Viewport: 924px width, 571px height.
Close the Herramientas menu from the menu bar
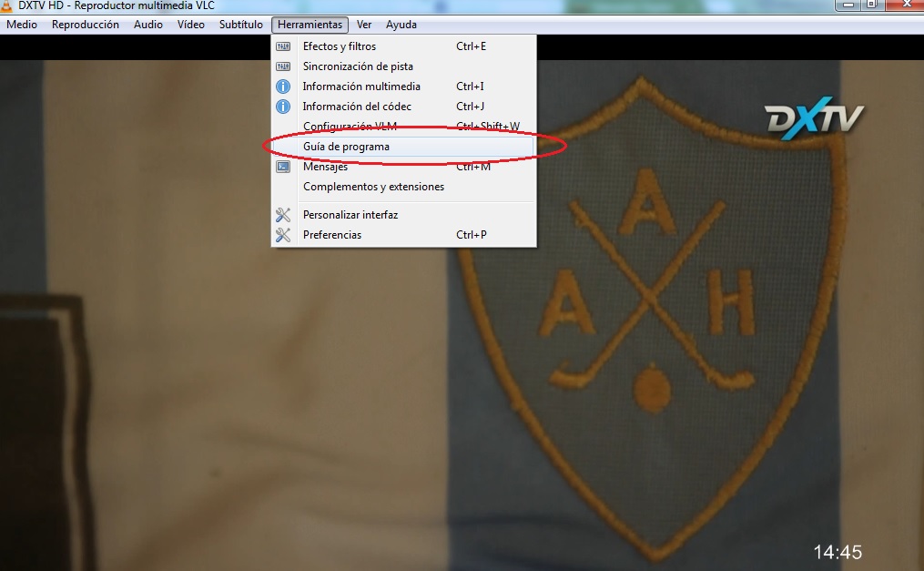pyautogui.click(x=310, y=25)
